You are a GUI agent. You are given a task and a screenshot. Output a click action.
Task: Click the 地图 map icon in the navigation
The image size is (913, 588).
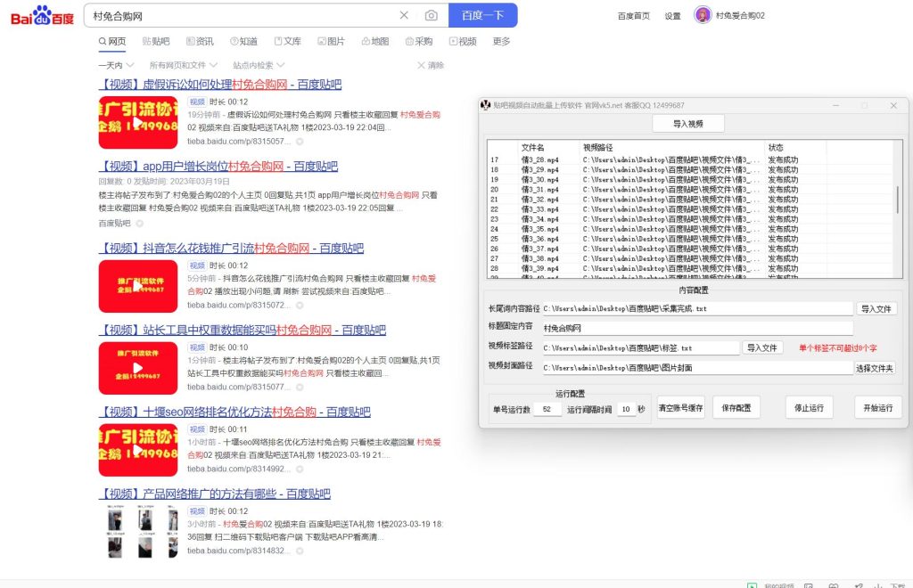[x=372, y=41]
